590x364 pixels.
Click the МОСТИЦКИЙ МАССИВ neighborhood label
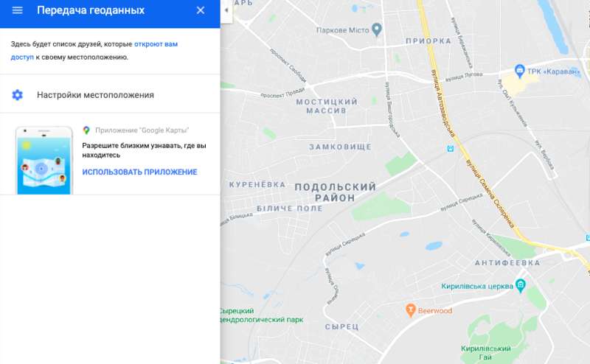327,106
